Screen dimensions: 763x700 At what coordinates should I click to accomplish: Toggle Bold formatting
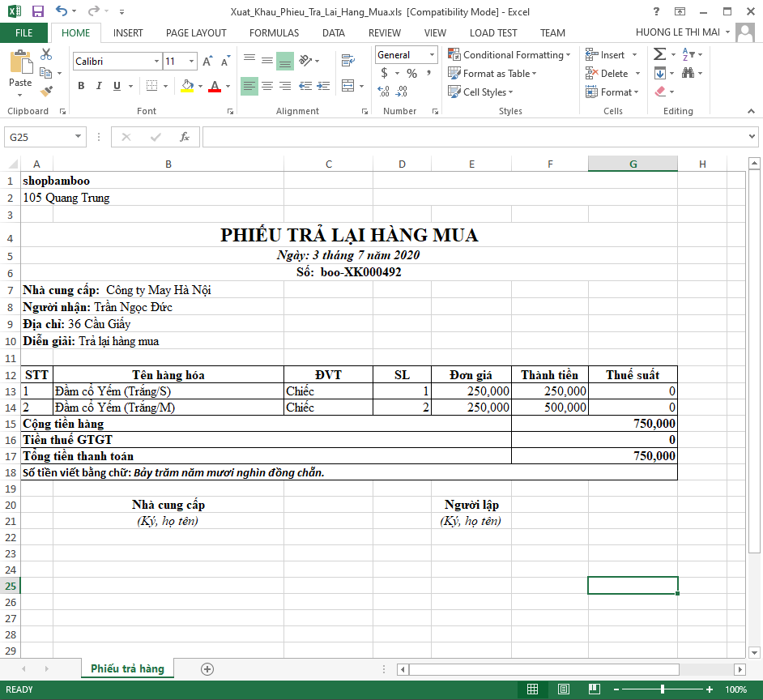[81, 86]
